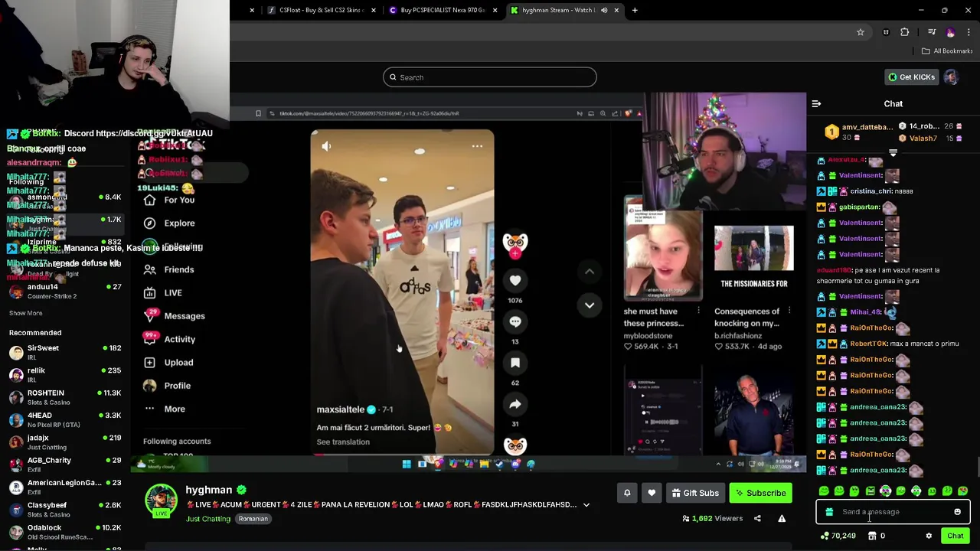Open the maxsialtele creator name
The image size is (980, 551).
(341, 409)
